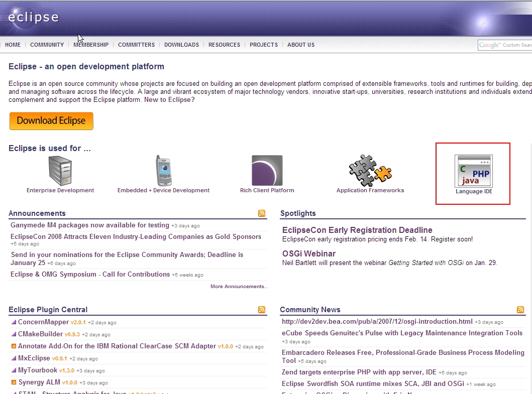Image resolution: width=532 pixels, height=394 pixels.
Task: Open the Eclipse Swordfish SOA runtime news item
Action: tap(373, 383)
